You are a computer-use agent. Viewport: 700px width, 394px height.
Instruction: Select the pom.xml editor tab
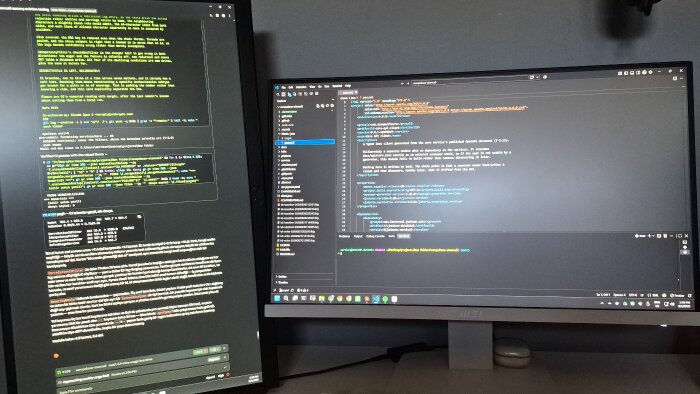(x=347, y=92)
